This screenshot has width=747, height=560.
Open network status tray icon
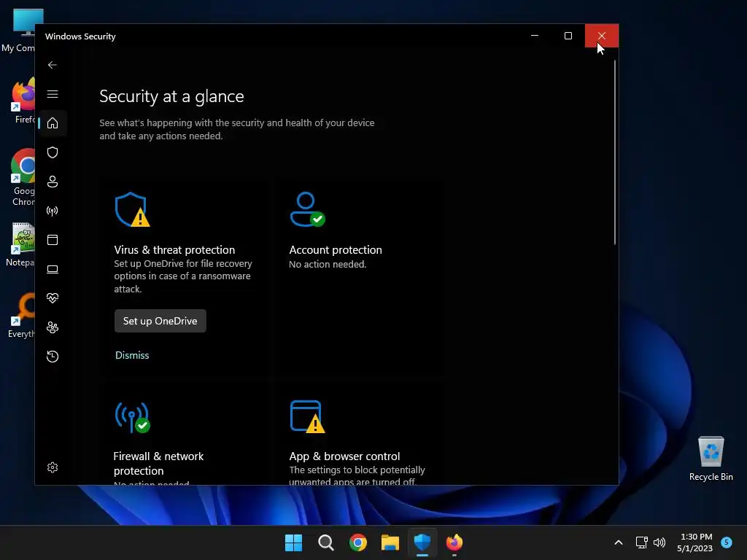(x=641, y=542)
